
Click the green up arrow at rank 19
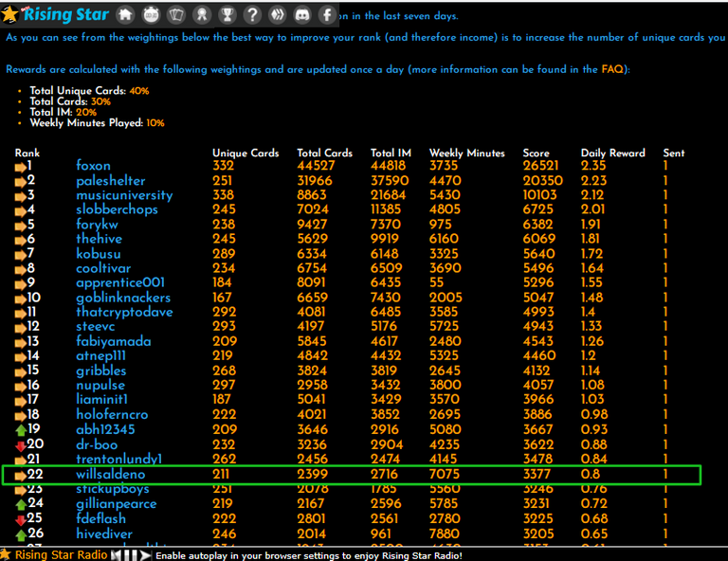[21, 430]
